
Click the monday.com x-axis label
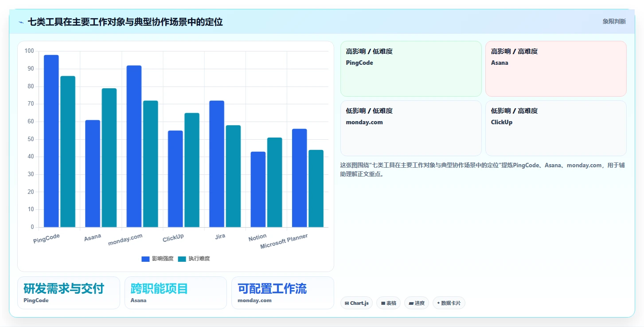click(x=125, y=240)
